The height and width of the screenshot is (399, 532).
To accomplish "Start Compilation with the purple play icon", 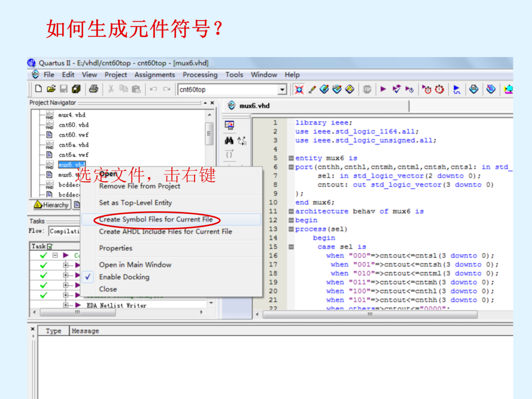I will tap(383, 89).
